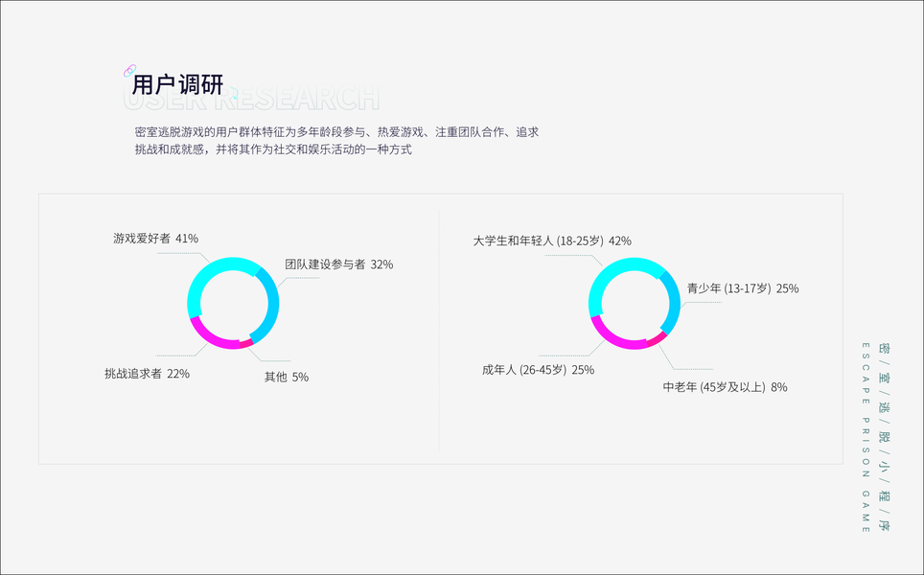Click the 大学生和年轻人 (18-25岁) 42% label
This screenshot has width=924, height=575.
(551, 241)
